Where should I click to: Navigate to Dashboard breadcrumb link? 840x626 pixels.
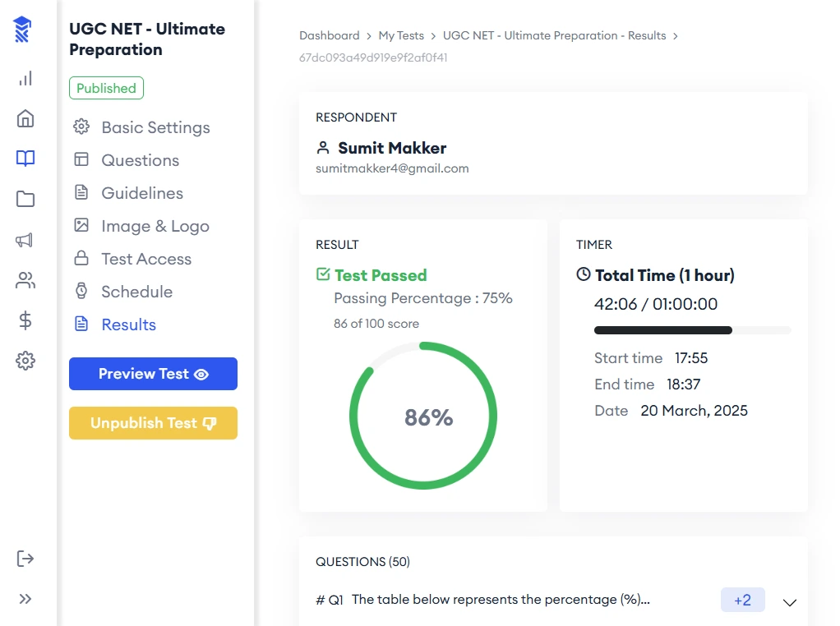pos(329,35)
